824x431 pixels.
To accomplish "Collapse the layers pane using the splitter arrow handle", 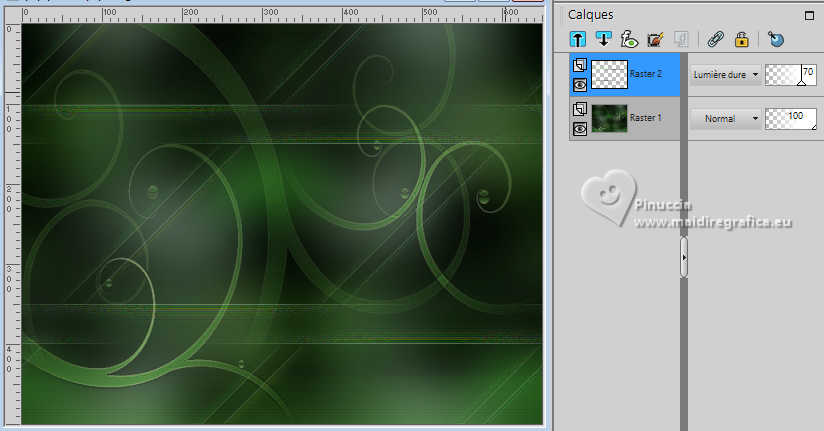I will point(684,258).
